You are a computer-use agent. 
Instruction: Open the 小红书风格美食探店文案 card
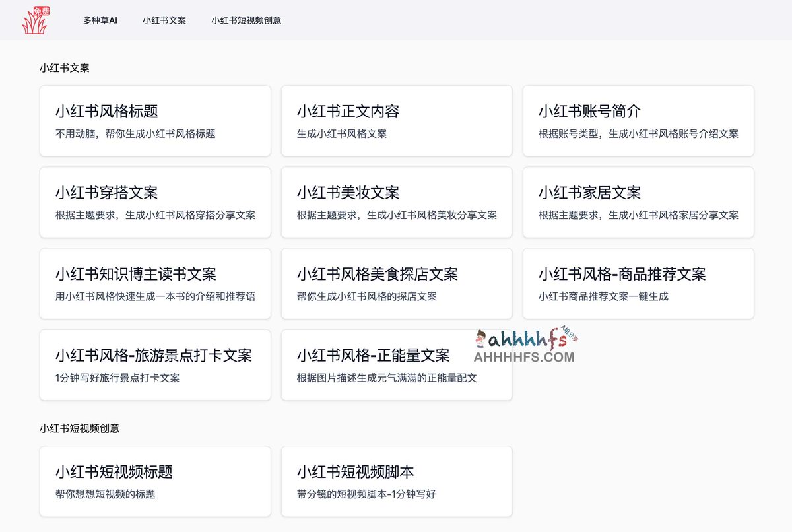(397, 284)
